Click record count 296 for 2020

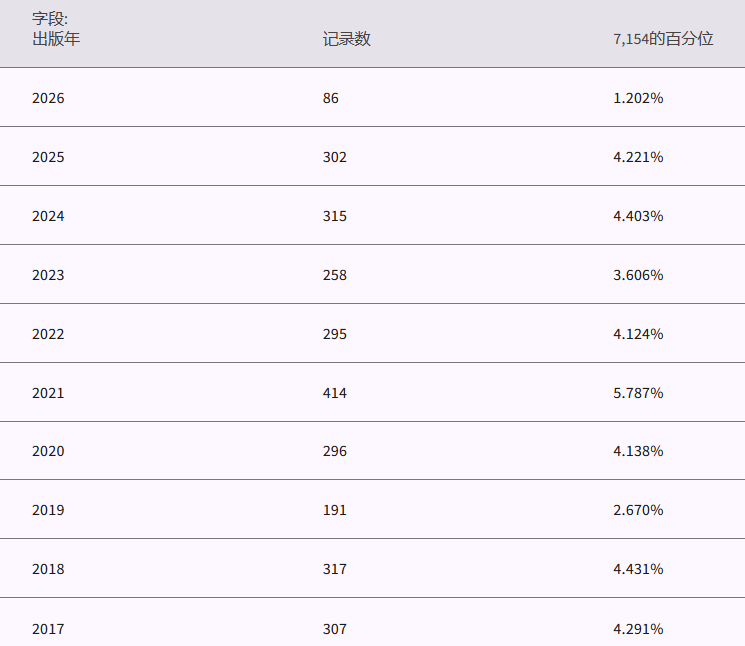(335, 451)
